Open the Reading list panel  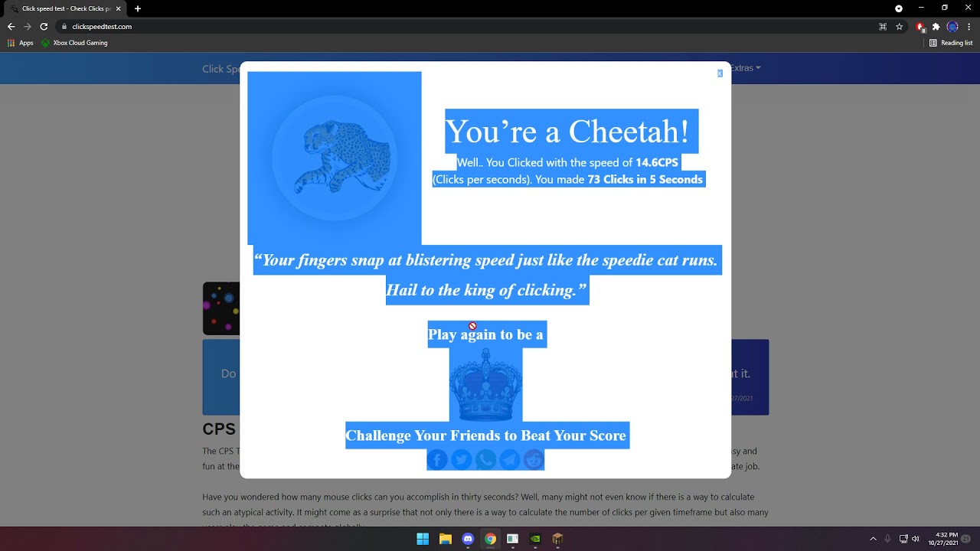click(x=950, y=43)
